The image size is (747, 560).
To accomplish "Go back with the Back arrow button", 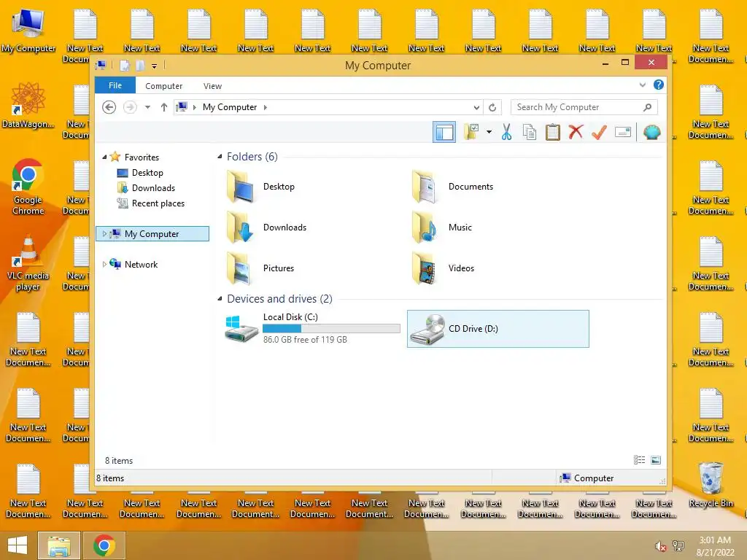I will pyautogui.click(x=109, y=107).
